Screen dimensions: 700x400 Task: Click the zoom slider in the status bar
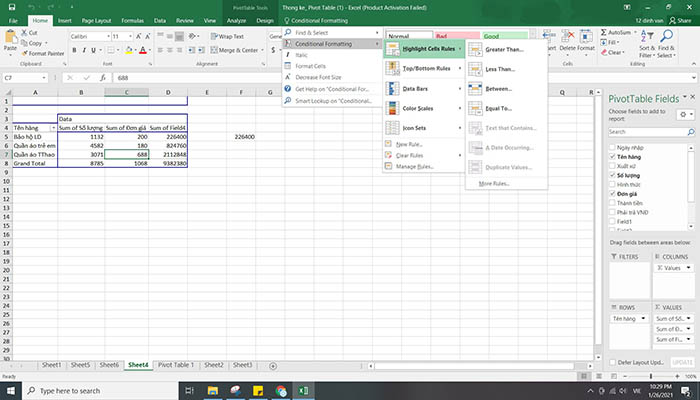(x=651, y=376)
